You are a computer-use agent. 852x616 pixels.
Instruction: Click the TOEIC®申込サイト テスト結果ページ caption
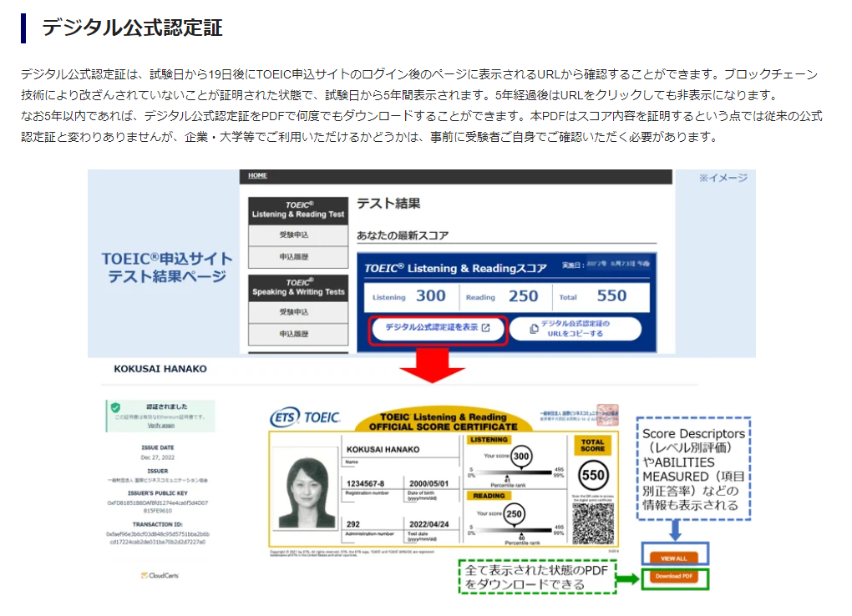point(167,267)
